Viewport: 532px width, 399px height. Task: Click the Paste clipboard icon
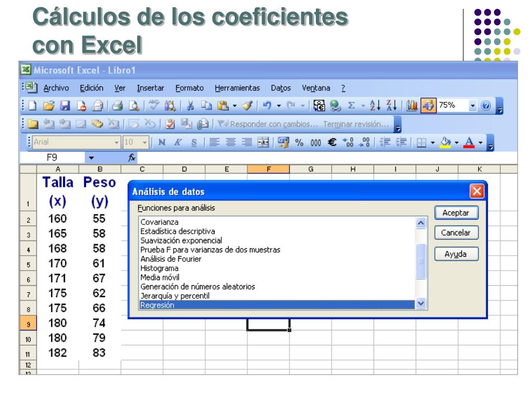click(223, 106)
